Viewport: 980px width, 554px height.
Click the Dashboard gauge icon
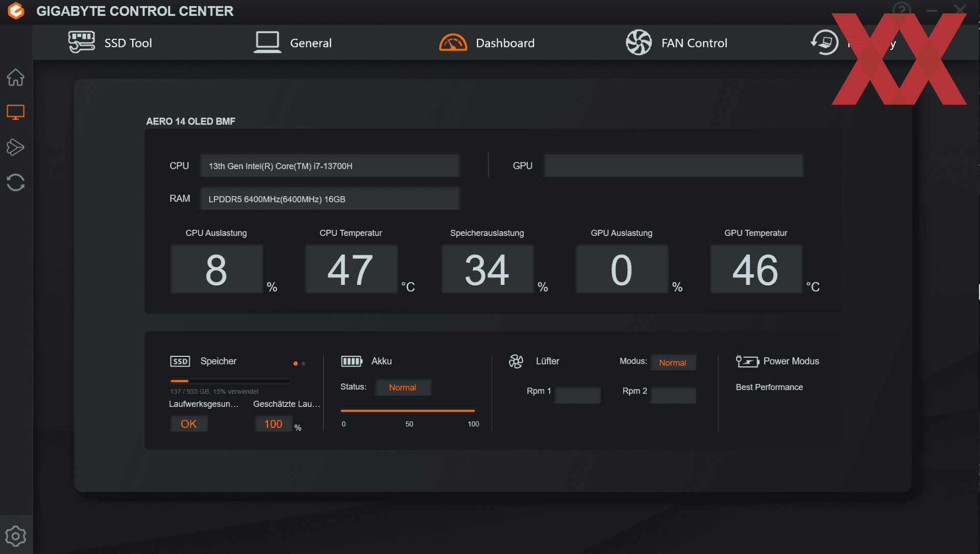pyautogui.click(x=453, y=43)
